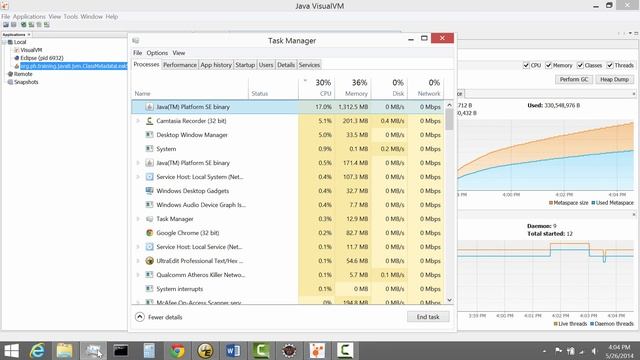Collapse view with Fewer details arrow
Screen dimensions: 640x360
140,317
